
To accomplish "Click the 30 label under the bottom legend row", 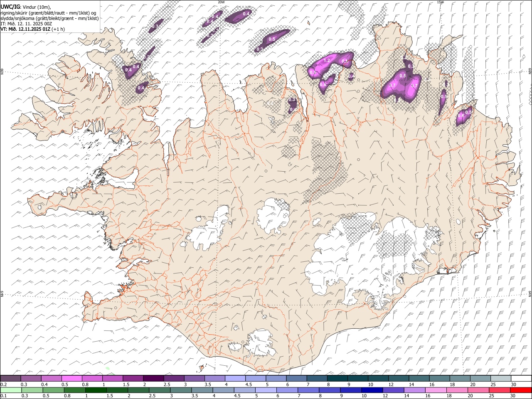I will pyautogui.click(x=513, y=396).
